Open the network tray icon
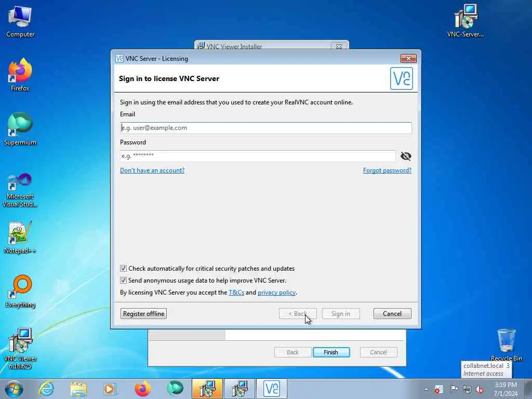This screenshot has height=399, width=532. tap(467, 389)
